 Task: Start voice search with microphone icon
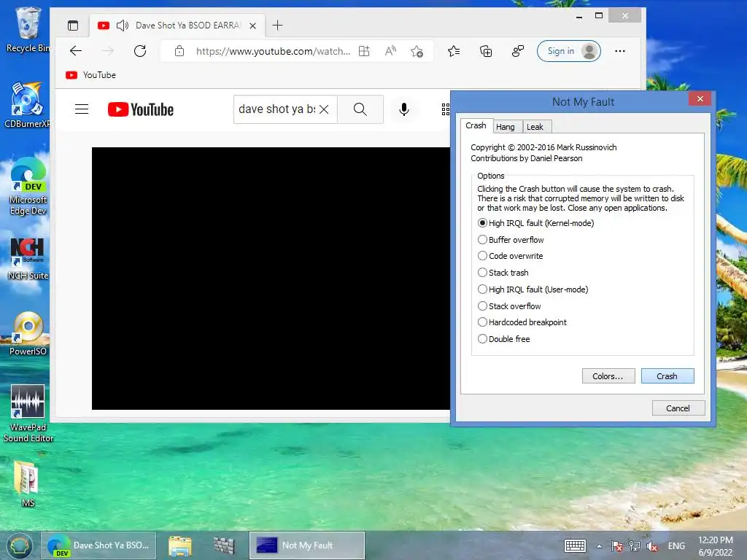(x=404, y=109)
